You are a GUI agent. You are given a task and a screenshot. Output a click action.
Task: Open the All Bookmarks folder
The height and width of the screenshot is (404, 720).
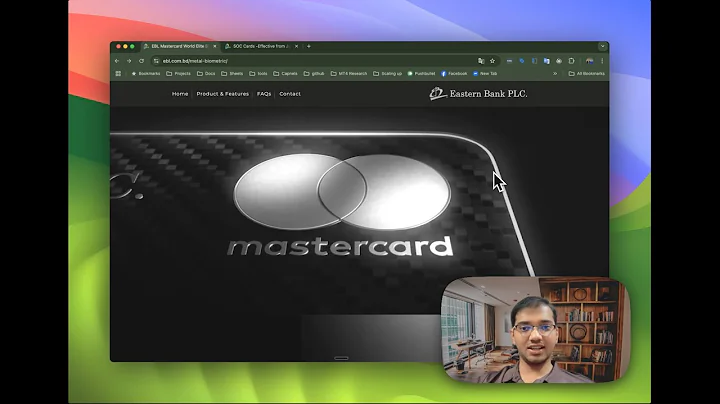(x=586, y=73)
